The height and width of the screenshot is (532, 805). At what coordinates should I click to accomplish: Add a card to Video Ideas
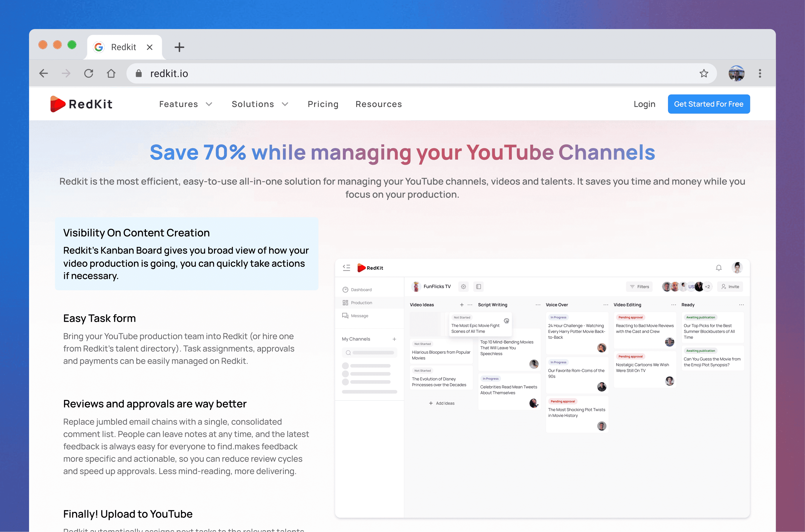[461, 305]
